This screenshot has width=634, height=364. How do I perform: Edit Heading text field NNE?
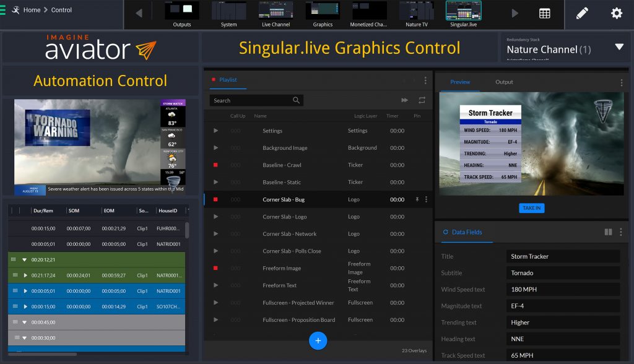[563, 339]
